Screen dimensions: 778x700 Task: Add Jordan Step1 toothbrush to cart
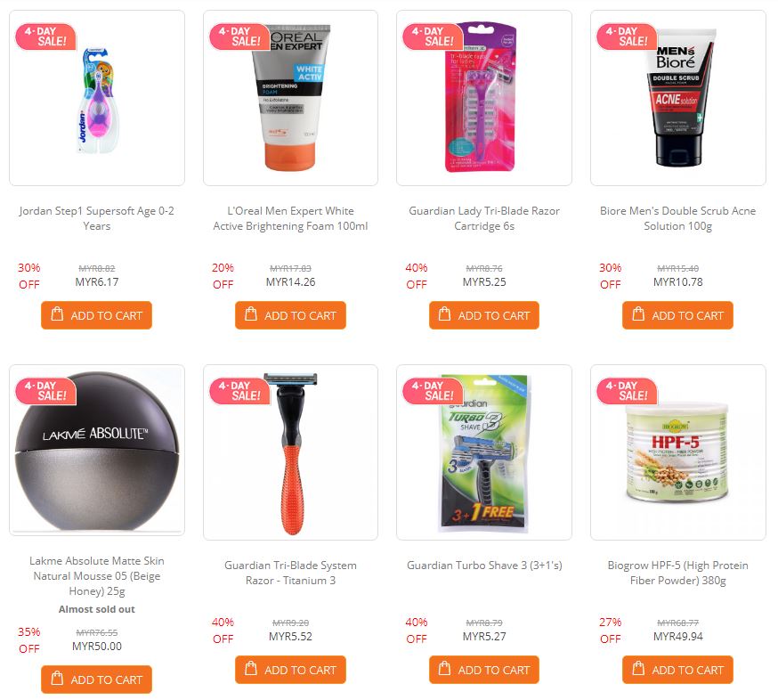click(96, 315)
